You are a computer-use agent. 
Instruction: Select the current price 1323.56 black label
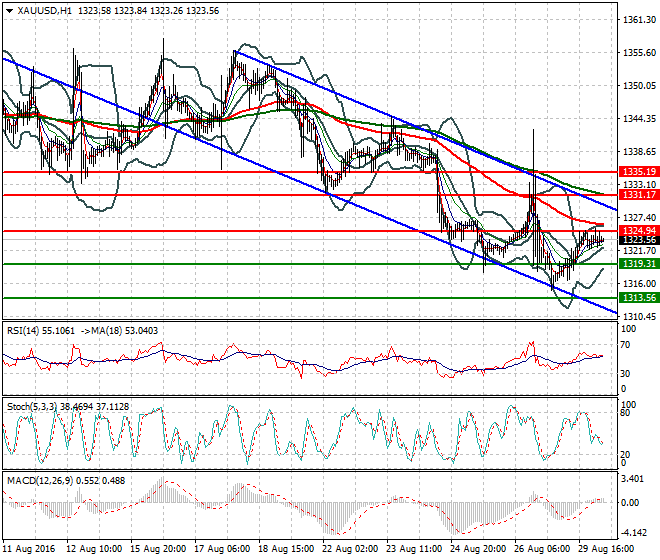tap(639, 240)
